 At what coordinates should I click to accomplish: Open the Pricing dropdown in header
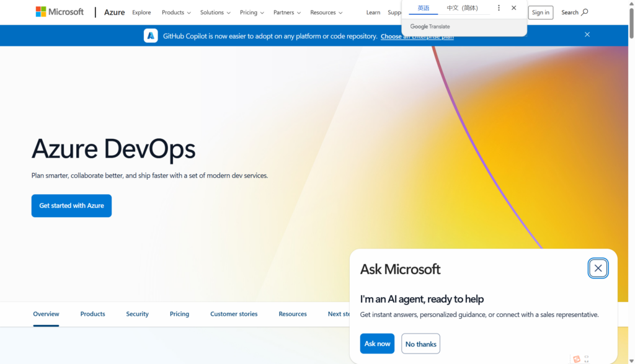pyautogui.click(x=252, y=12)
